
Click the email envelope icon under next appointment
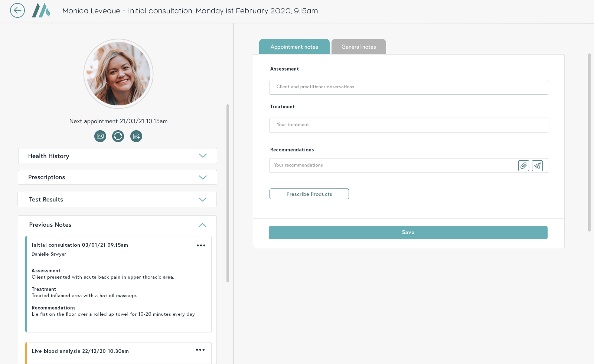coord(100,136)
